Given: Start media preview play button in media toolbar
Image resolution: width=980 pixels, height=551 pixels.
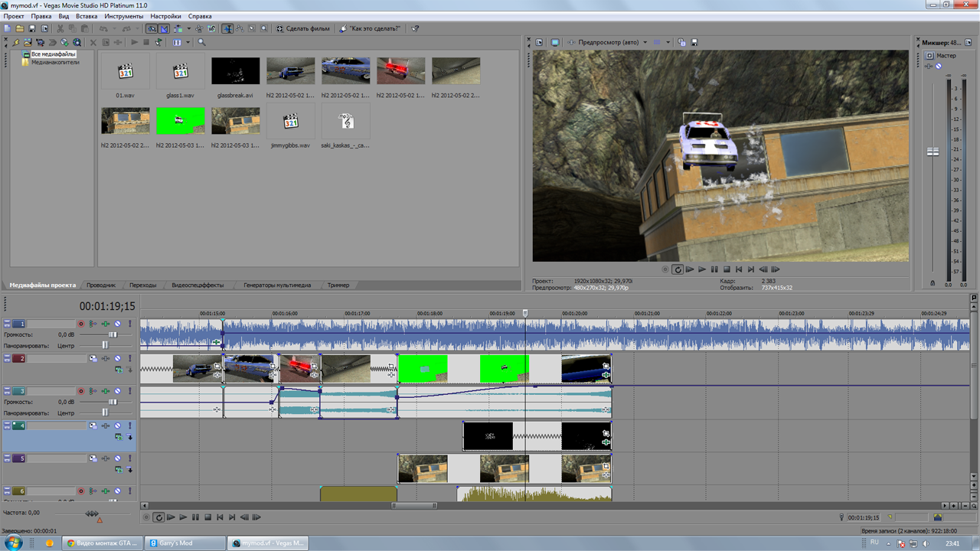Looking at the screenshot, I should [135, 42].
